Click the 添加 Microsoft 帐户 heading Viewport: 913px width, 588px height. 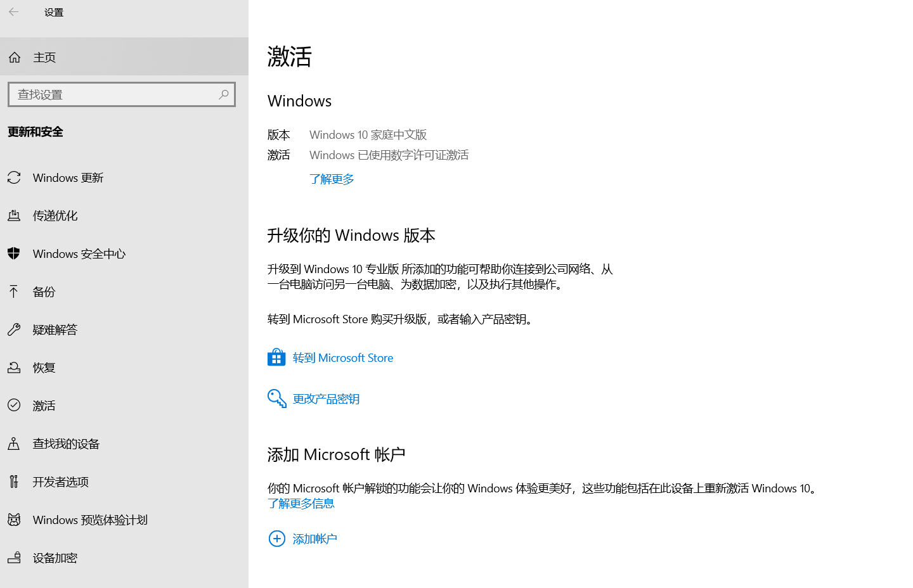pos(336,455)
